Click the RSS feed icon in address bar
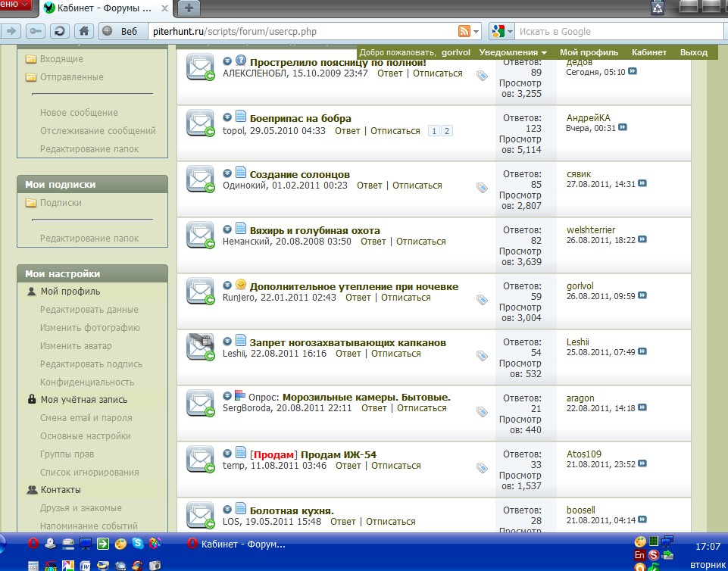Screen dimensions: 728x571 464,31
